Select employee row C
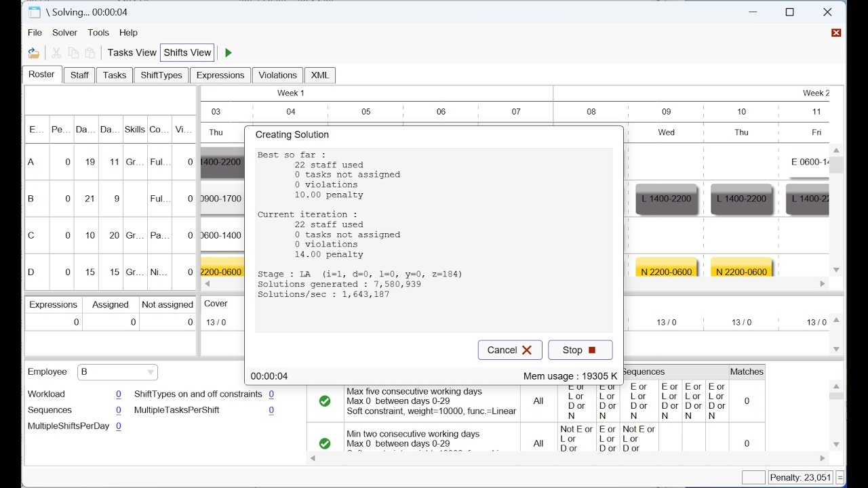 111,235
